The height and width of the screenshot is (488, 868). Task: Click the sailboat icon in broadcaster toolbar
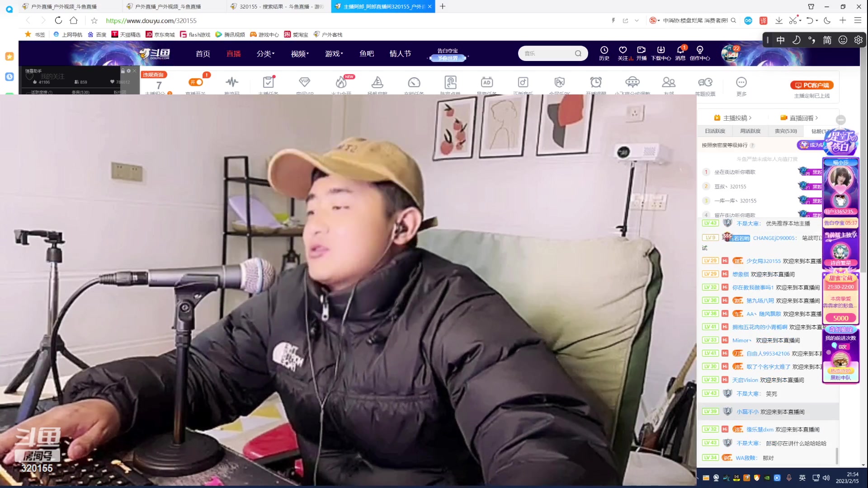point(377,82)
